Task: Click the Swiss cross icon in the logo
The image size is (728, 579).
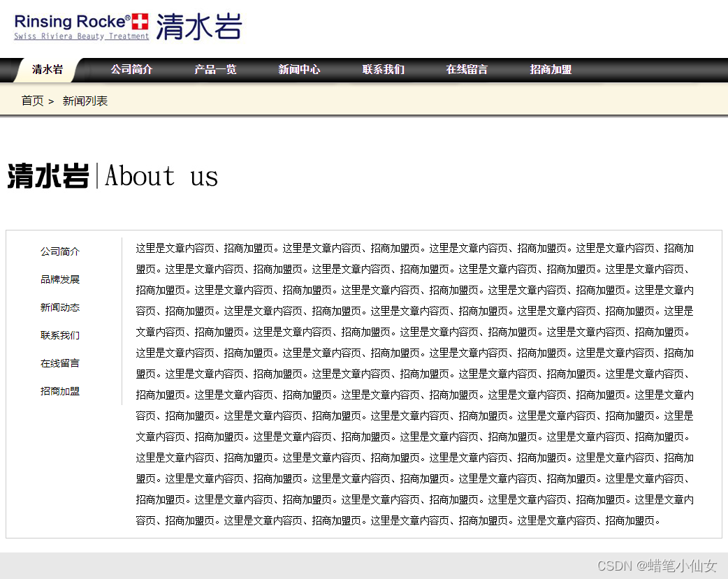Action: pyautogui.click(x=139, y=21)
